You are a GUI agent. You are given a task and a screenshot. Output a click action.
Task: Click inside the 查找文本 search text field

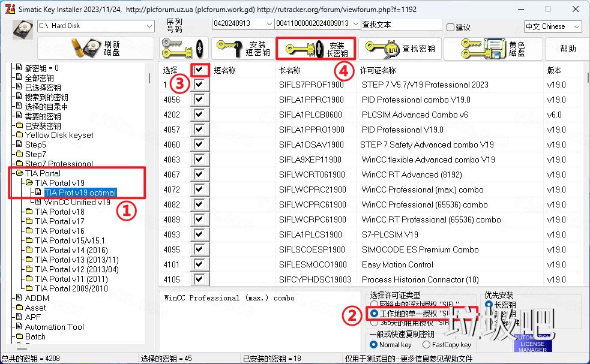tap(401, 25)
